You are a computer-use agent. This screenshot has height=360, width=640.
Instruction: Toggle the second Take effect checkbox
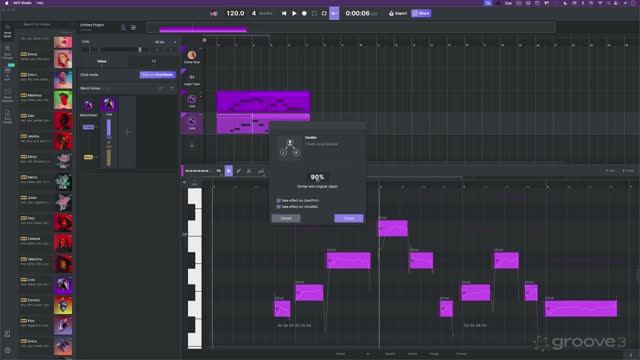(x=278, y=207)
